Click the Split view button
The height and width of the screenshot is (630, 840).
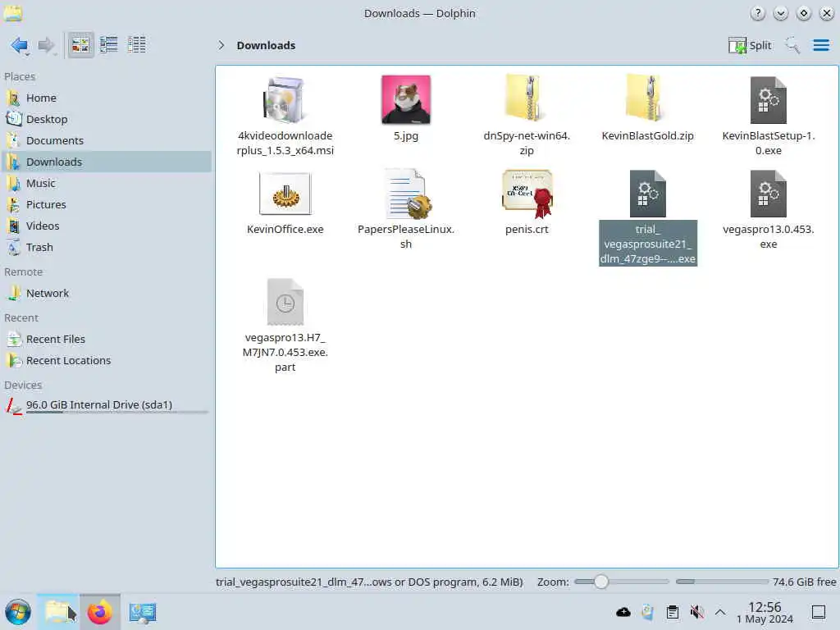click(x=750, y=46)
